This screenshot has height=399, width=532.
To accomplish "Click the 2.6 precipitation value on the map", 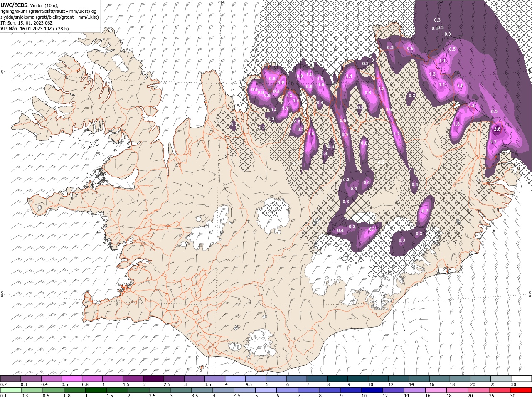I will click(497, 129).
